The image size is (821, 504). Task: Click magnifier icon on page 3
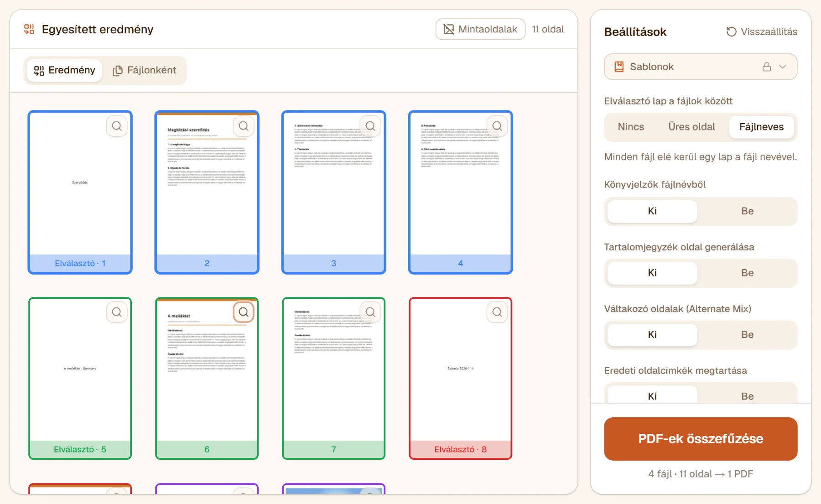click(x=370, y=126)
